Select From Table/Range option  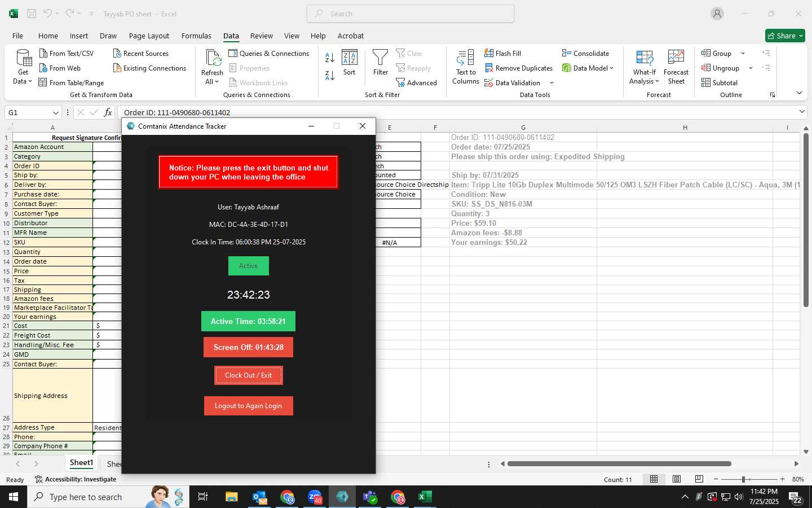point(71,83)
